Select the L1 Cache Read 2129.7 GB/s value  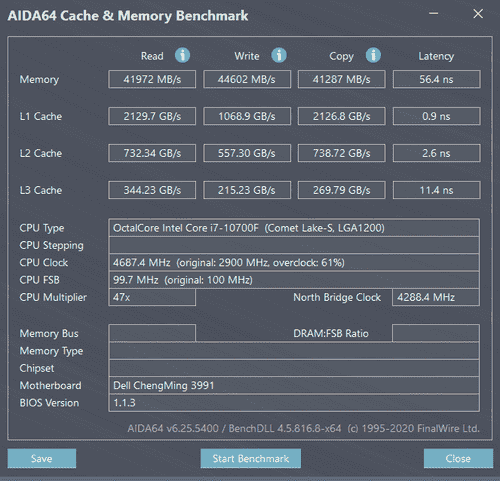(x=152, y=116)
